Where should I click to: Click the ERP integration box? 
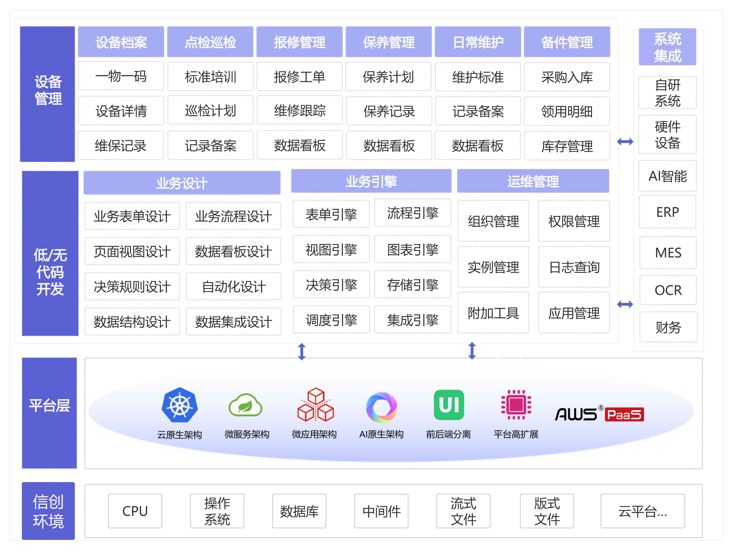tap(667, 212)
